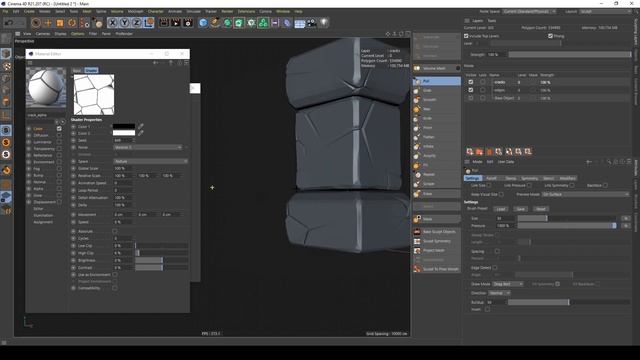Switch to Stencil tab in brush attributes
This screenshot has height=360, width=640.
tap(548, 178)
